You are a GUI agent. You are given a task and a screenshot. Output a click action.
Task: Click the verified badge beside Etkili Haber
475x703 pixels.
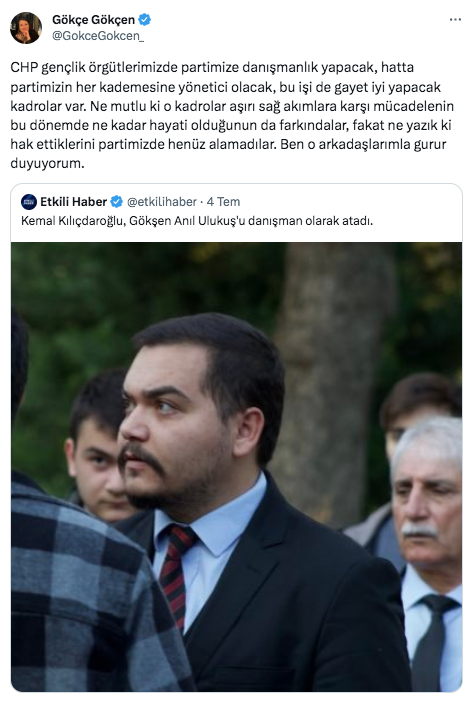click(117, 202)
